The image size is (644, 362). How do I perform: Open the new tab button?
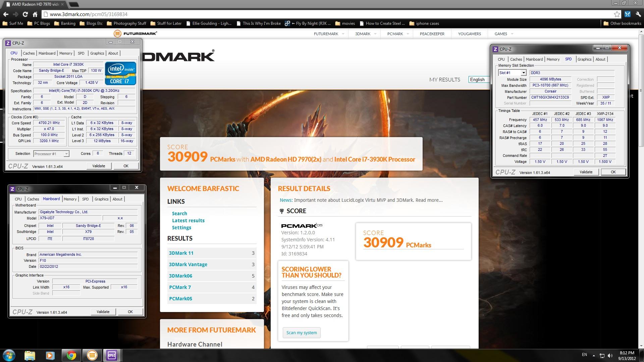(73, 5)
